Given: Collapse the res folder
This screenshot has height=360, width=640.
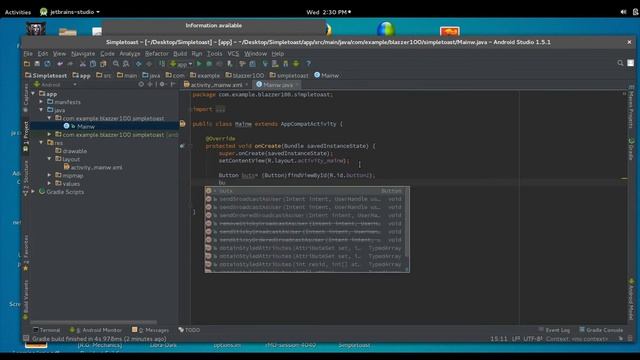Looking at the screenshot, I should [41, 142].
